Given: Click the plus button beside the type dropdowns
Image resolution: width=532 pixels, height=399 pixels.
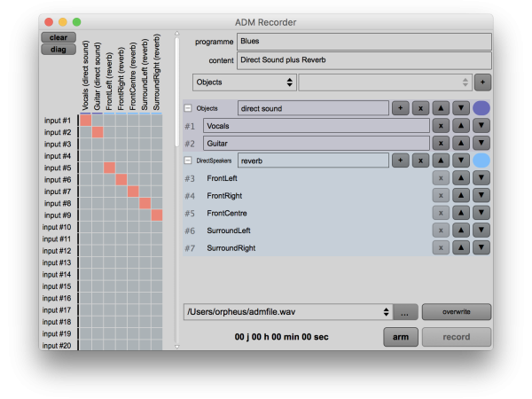Looking at the screenshot, I should coord(482,82).
